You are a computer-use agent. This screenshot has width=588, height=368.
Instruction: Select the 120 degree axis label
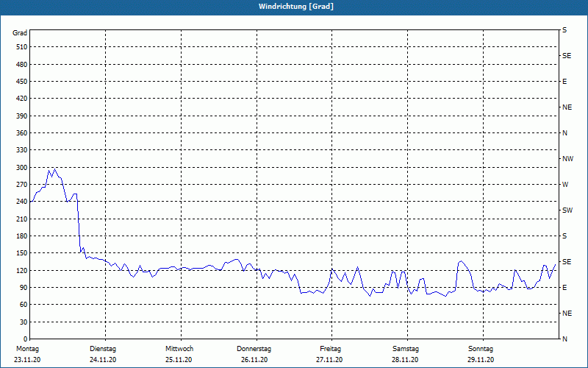point(22,270)
